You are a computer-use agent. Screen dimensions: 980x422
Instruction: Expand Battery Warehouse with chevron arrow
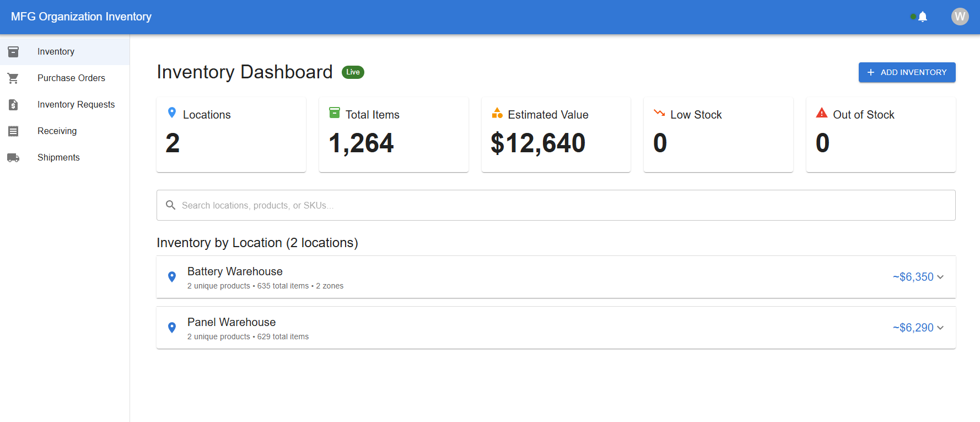(940, 277)
